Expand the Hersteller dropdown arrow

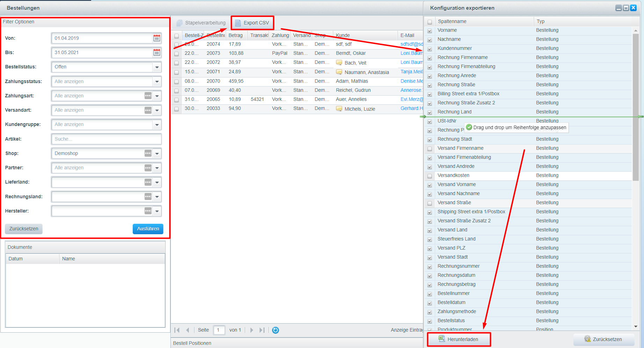point(157,211)
